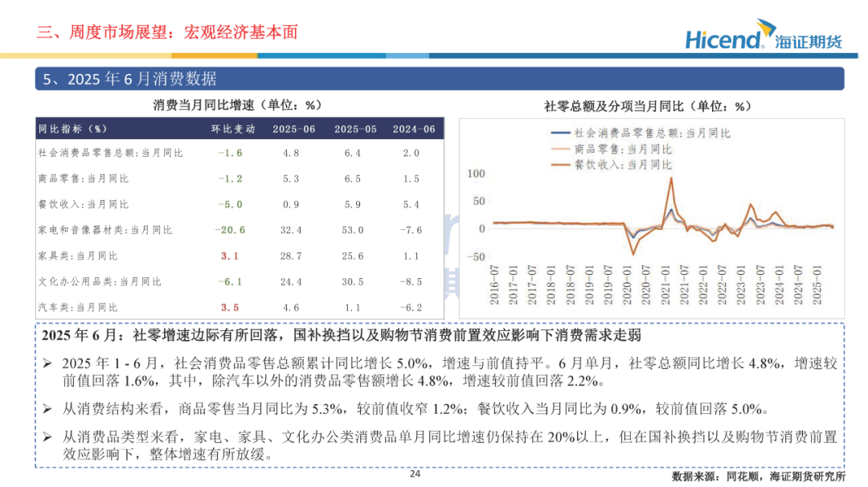Select the row label 商品零售:当月同比 in table
The height and width of the screenshot is (487, 868).
coord(83,178)
